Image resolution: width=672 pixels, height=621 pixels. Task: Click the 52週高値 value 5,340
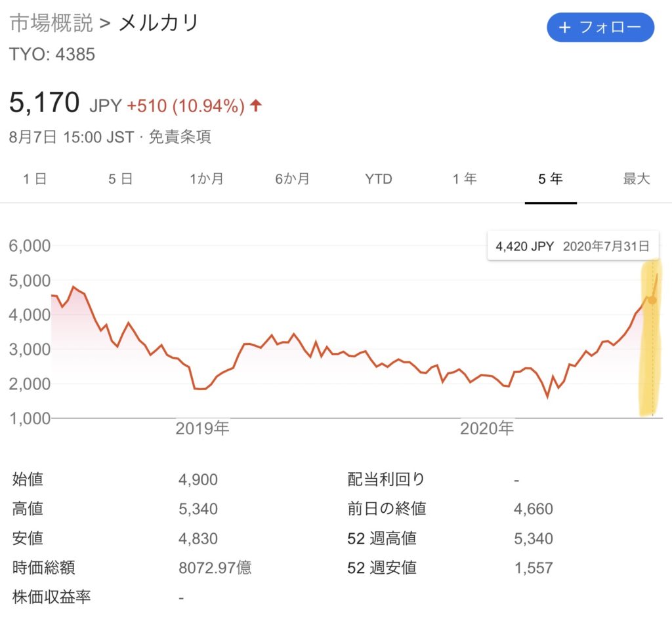click(534, 539)
